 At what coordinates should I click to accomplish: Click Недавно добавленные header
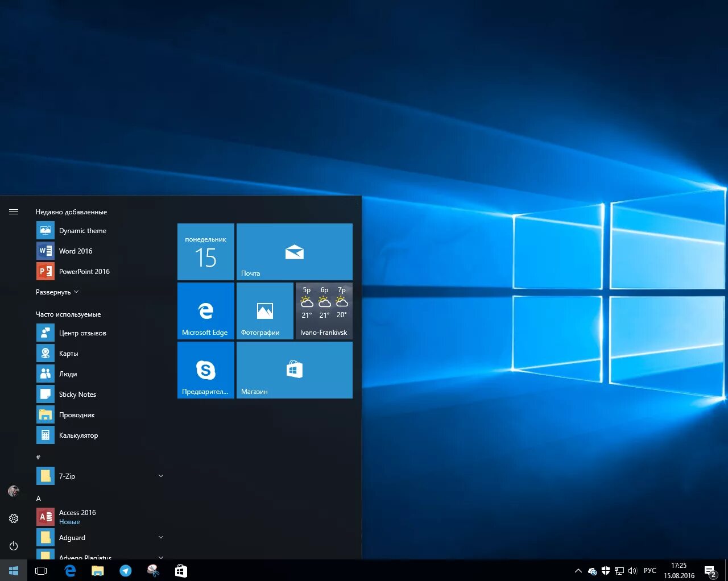click(x=71, y=211)
